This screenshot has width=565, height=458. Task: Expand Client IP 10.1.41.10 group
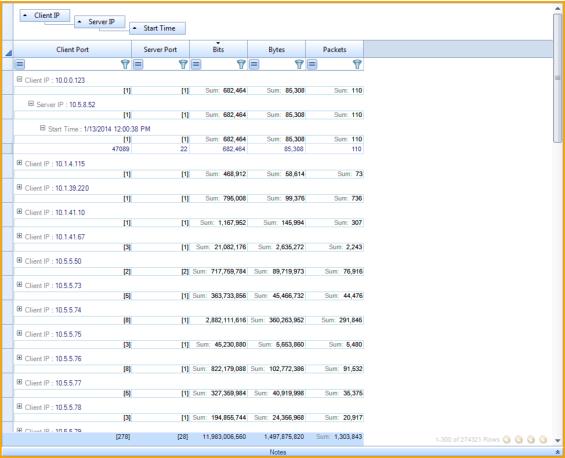(19, 212)
